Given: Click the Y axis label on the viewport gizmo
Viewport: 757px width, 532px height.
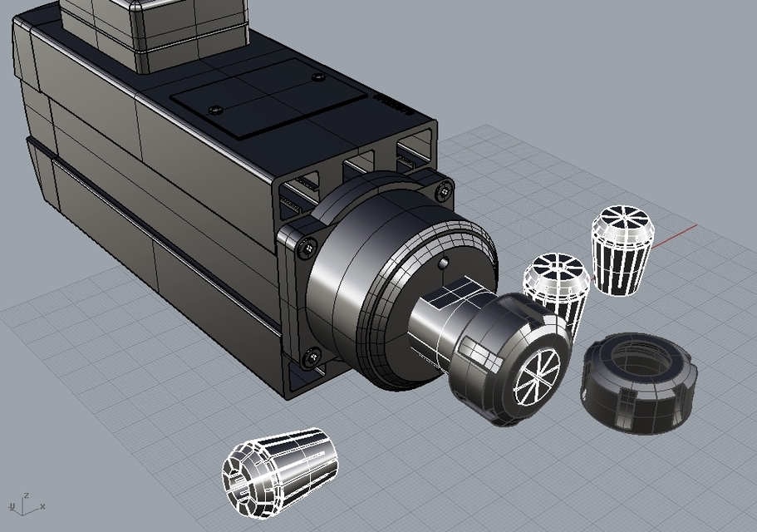Looking at the screenshot, I should [x=11, y=505].
